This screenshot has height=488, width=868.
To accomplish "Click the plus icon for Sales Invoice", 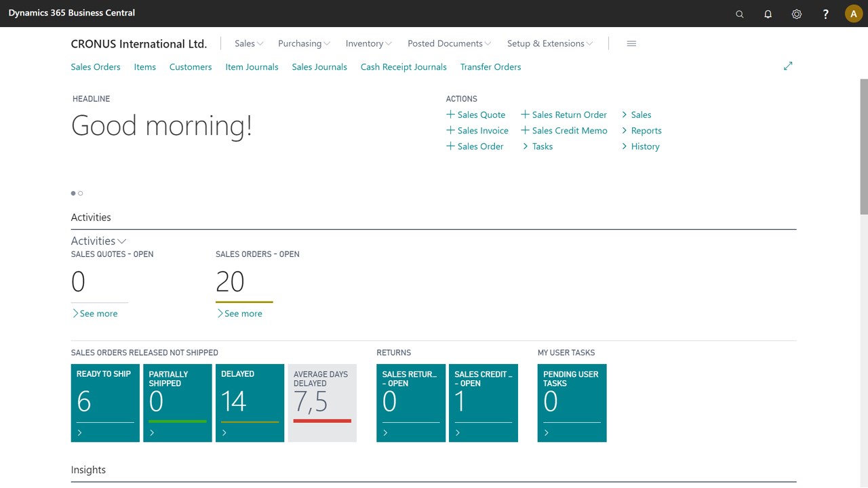I will [x=450, y=130].
